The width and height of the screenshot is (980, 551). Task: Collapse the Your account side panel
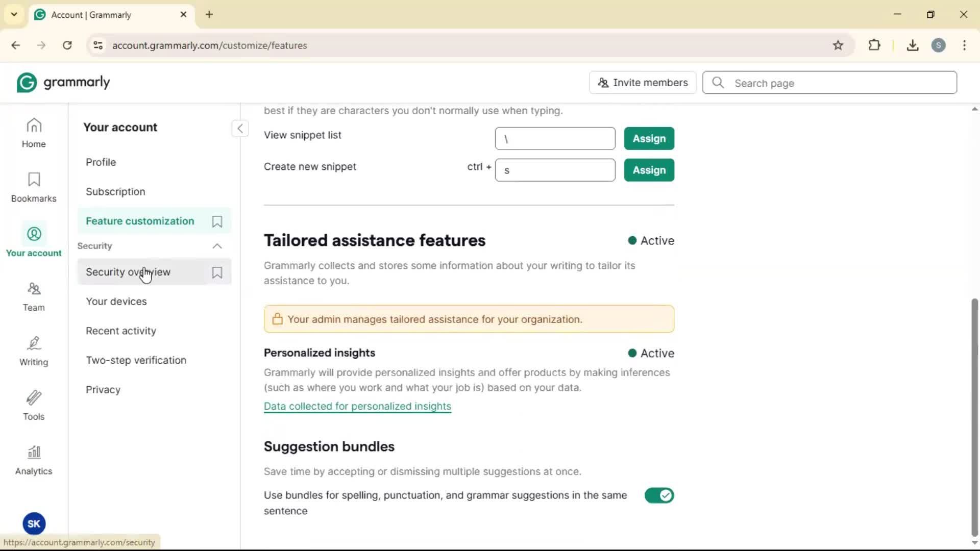coord(240,128)
